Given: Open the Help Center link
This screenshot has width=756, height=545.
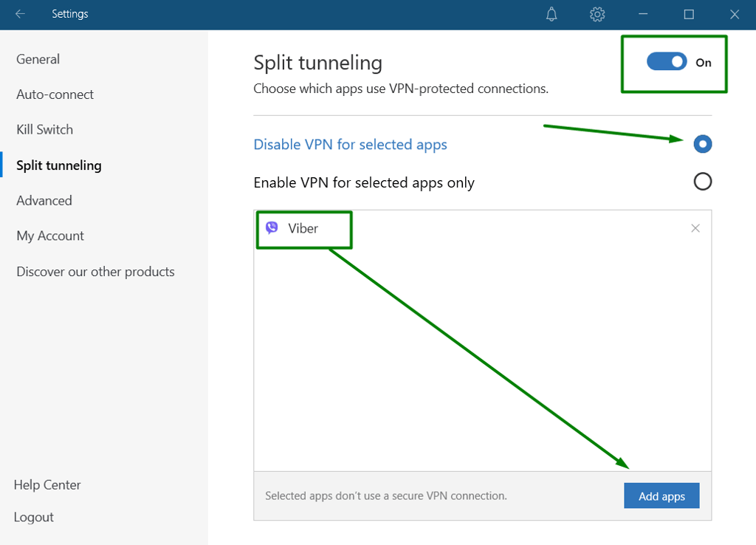Looking at the screenshot, I should point(47,484).
